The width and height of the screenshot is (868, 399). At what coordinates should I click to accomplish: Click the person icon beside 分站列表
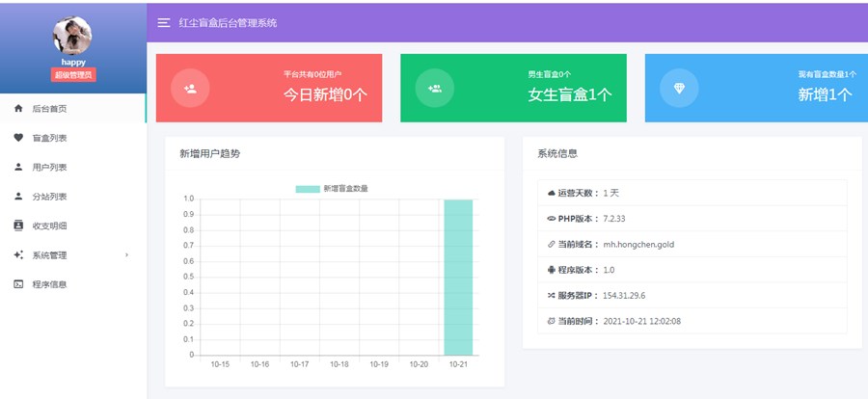[x=18, y=197]
